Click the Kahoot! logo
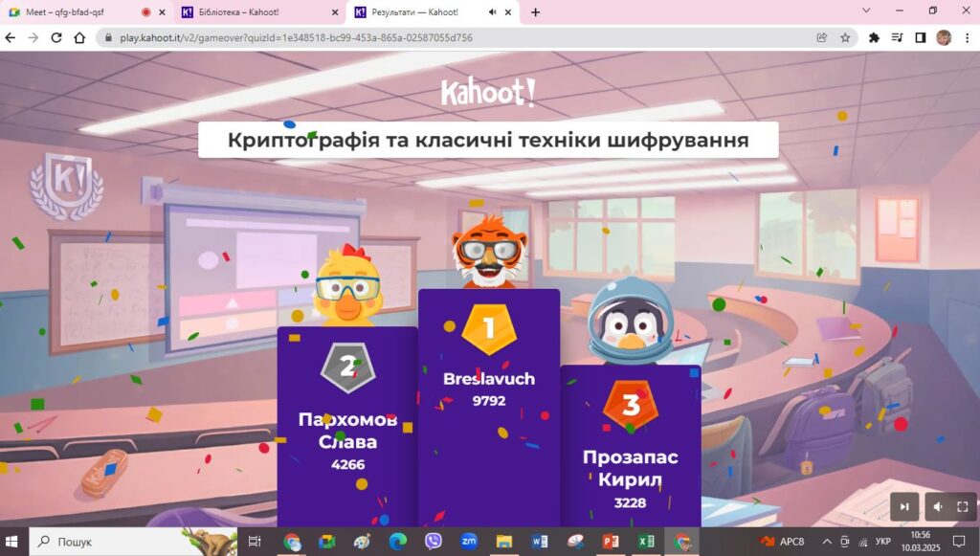This screenshot has height=556, width=980. (x=488, y=93)
